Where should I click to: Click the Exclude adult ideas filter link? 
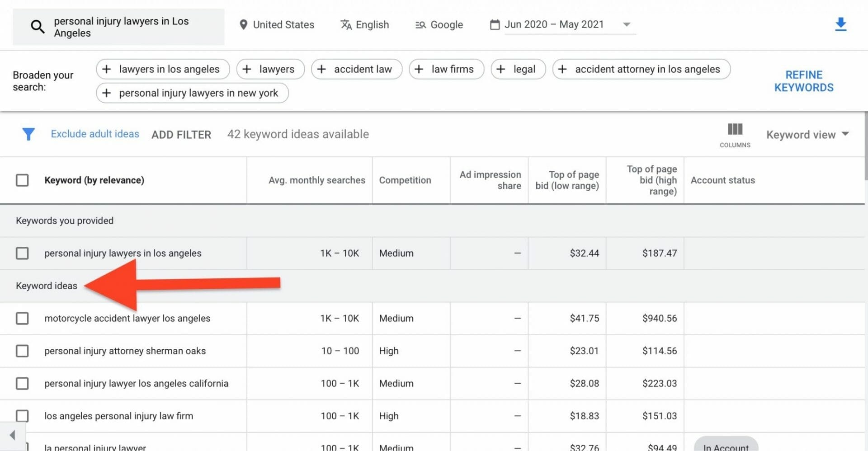[95, 134]
